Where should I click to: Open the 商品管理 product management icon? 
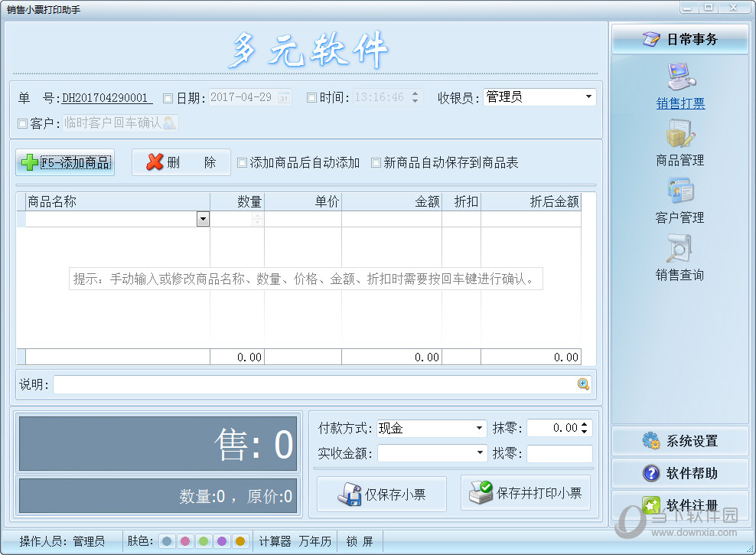click(x=680, y=133)
